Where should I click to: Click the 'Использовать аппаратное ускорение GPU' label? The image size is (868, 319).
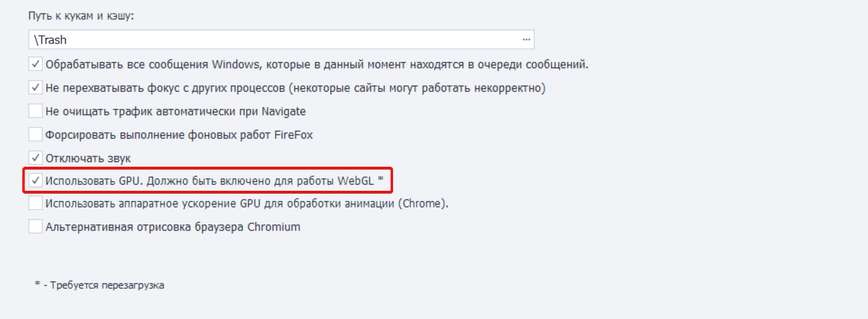point(247,203)
